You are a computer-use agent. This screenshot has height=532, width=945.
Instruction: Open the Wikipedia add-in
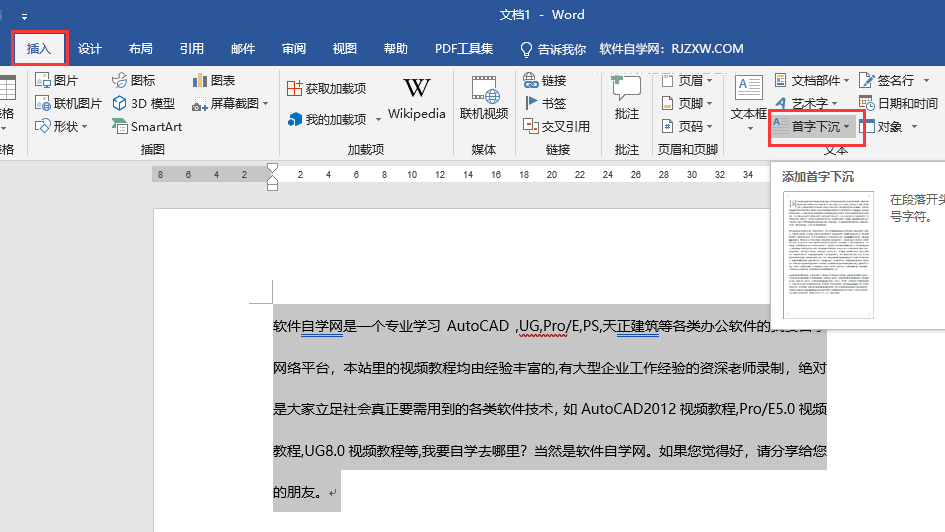point(416,98)
